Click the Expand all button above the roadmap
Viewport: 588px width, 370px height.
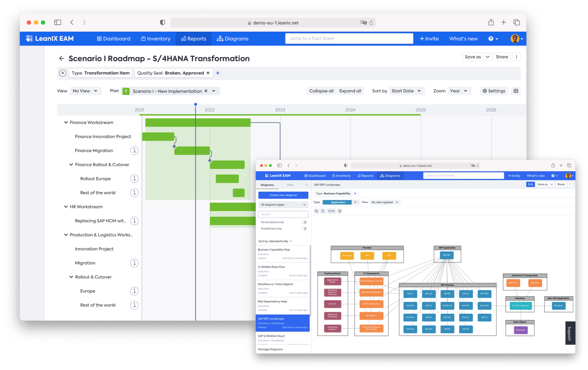pos(350,90)
